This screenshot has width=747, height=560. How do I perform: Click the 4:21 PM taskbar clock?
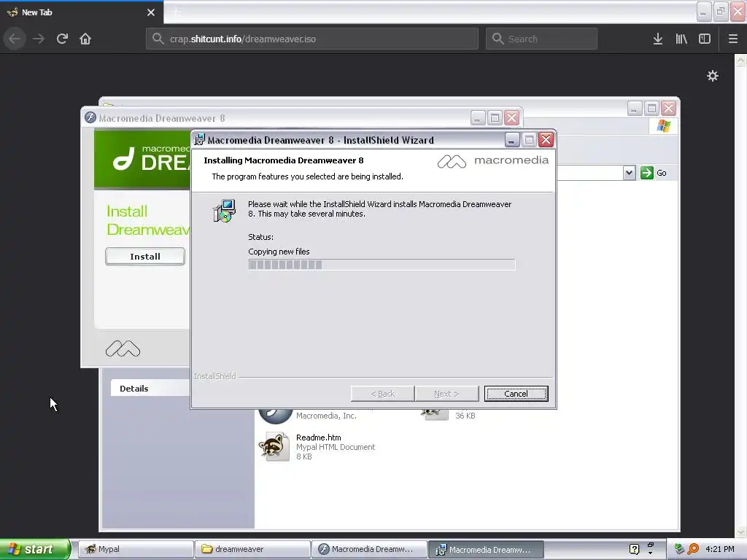pos(720,549)
